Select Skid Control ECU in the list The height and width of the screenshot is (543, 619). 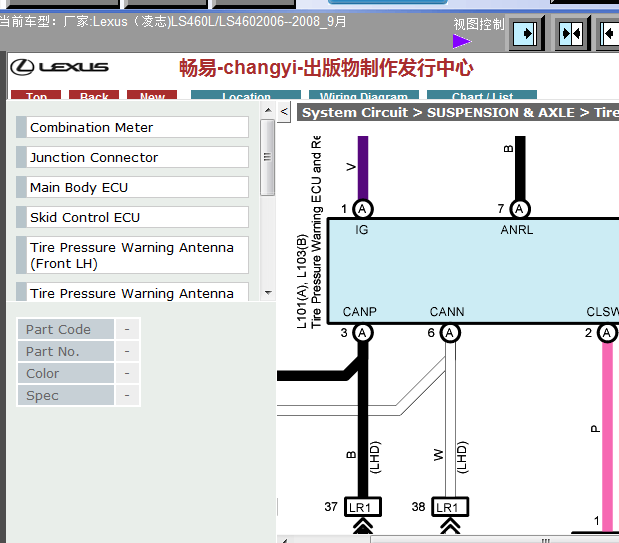click(x=132, y=217)
